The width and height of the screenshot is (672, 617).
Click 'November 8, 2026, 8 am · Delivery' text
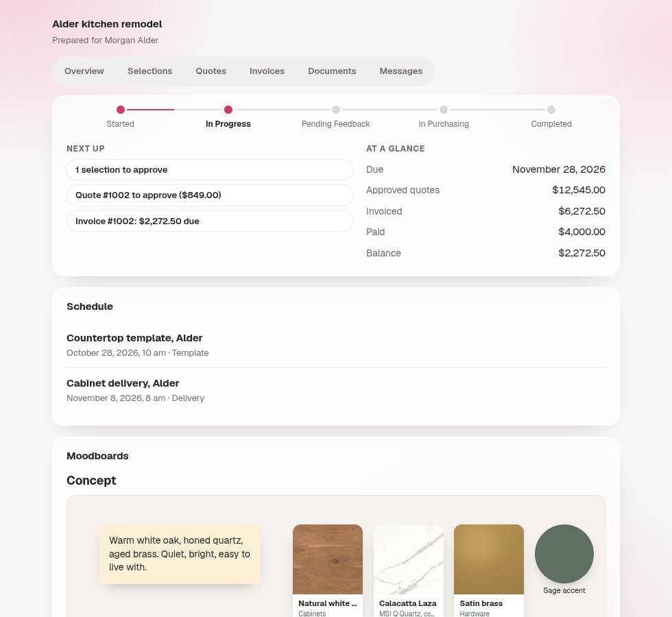click(136, 398)
